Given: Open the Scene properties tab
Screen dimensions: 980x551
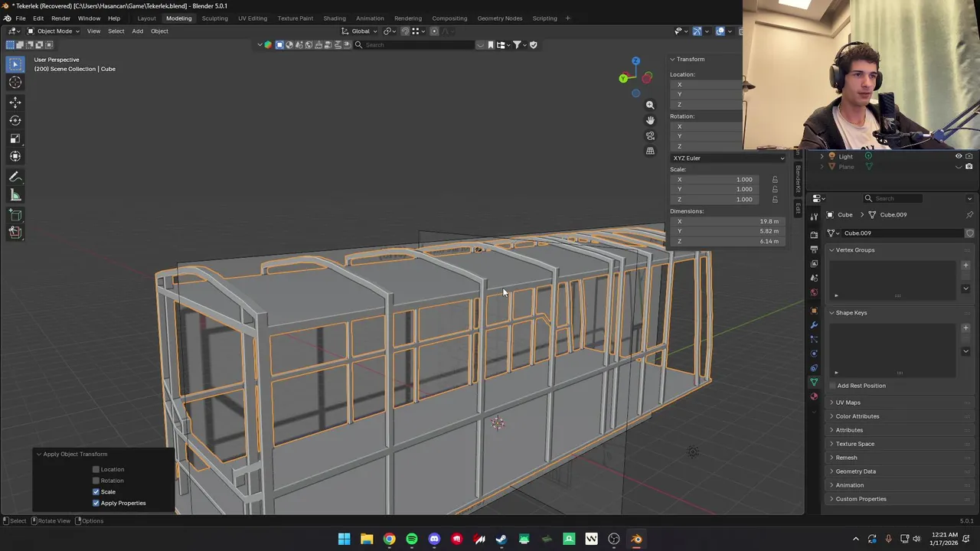Looking at the screenshot, I should [814, 278].
